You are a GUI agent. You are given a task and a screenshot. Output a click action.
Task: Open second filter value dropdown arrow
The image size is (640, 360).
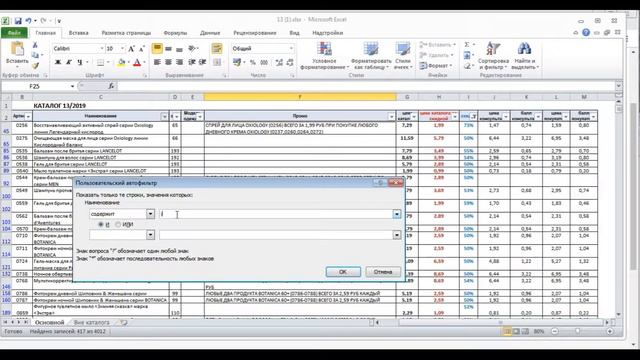pyautogui.click(x=397, y=235)
